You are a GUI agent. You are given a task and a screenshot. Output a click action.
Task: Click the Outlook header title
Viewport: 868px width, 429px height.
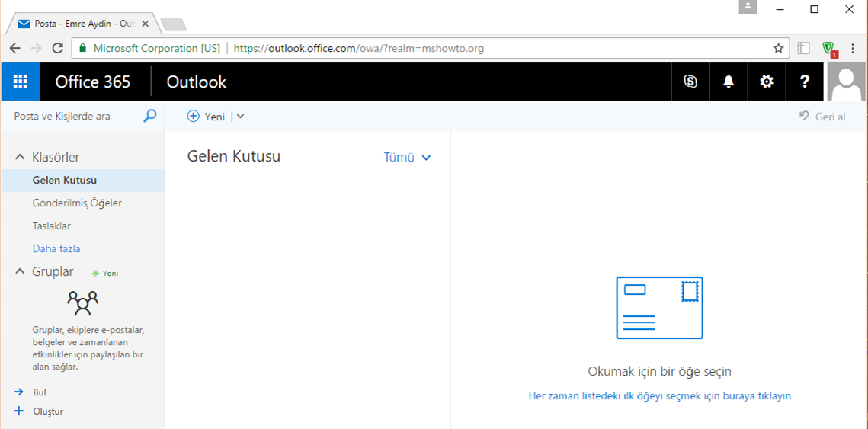(197, 82)
